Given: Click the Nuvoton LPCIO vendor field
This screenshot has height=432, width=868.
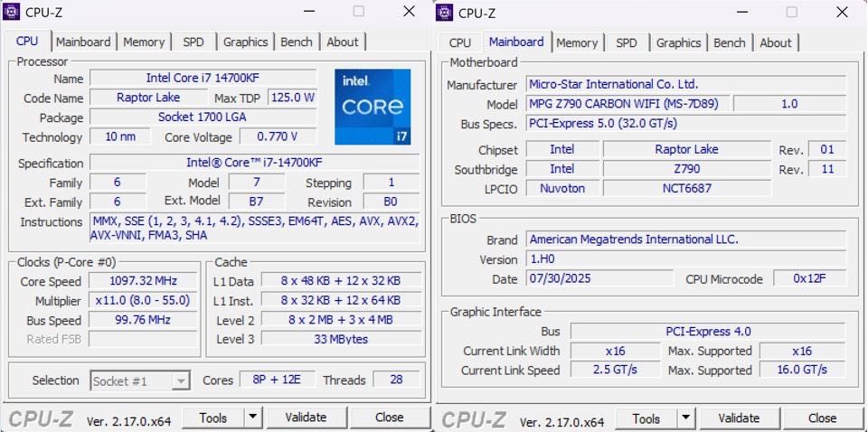Looking at the screenshot, I should coord(561,189).
